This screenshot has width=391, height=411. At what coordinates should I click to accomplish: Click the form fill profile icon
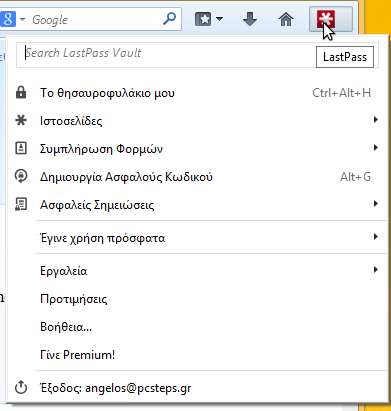coord(21,148)
